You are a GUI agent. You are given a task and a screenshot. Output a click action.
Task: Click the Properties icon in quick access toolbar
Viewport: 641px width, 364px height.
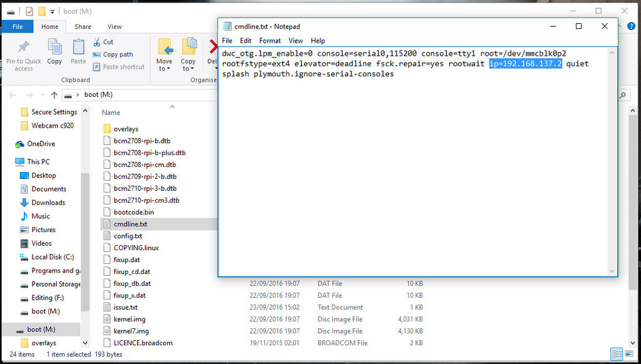29,11
